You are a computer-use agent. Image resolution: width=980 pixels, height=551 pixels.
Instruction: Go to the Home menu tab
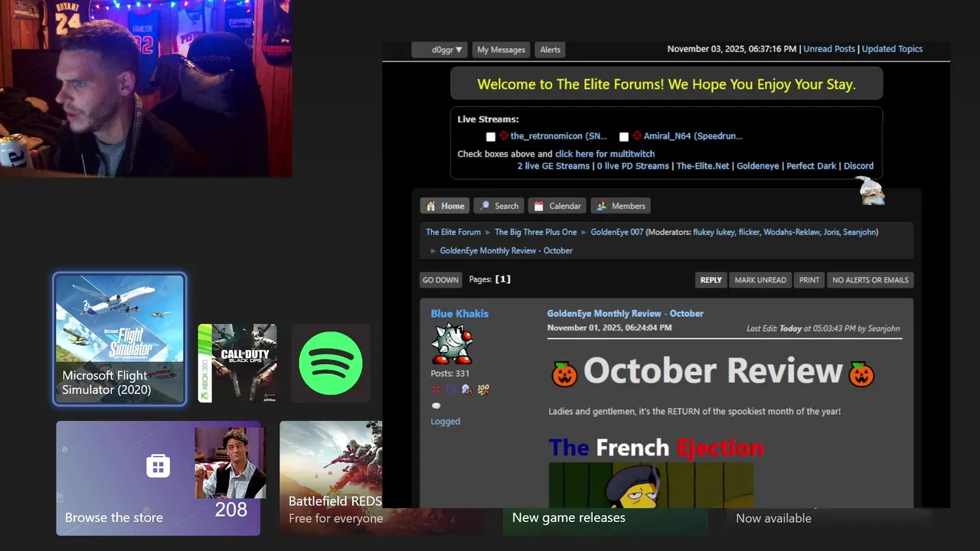(445, 206)
